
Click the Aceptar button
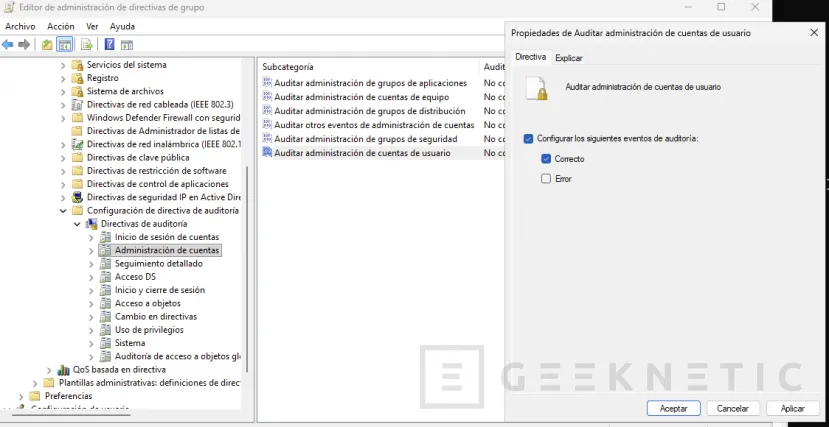click(674, 409)
